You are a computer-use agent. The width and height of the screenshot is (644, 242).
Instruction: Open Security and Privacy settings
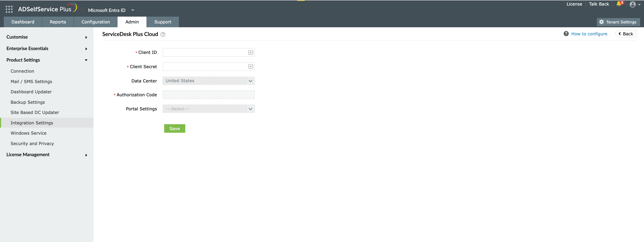coord(32,144)
